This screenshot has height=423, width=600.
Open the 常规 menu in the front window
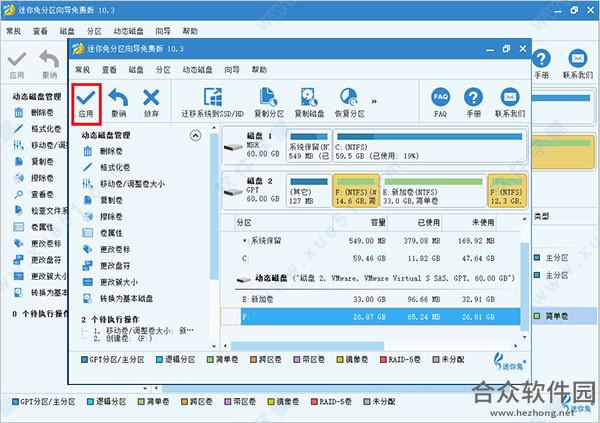[82, 70]
